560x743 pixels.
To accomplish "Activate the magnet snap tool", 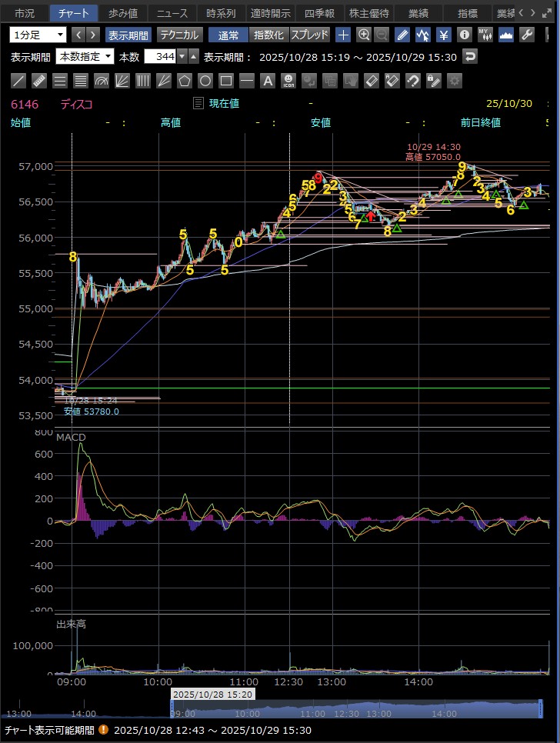I will pos(413,81).
